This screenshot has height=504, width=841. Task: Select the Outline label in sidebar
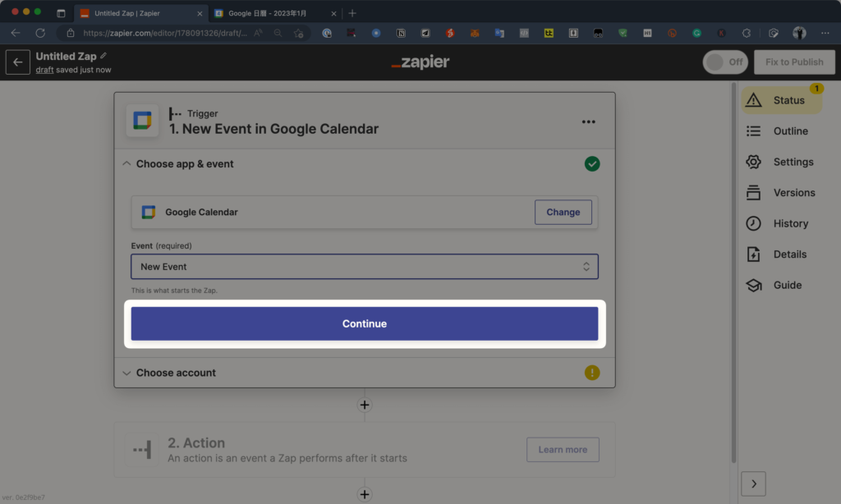point(791,131)
